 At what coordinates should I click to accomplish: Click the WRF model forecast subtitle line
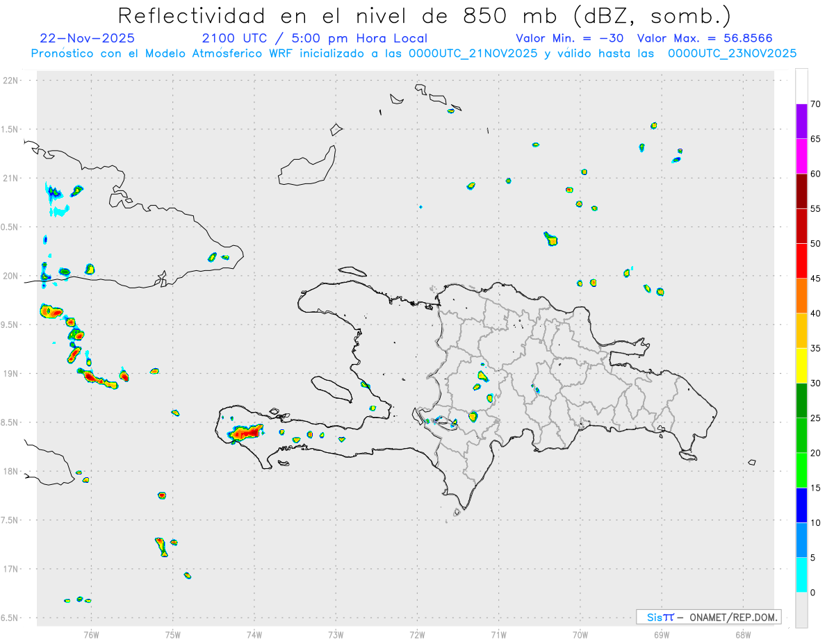tap(414, 53)
